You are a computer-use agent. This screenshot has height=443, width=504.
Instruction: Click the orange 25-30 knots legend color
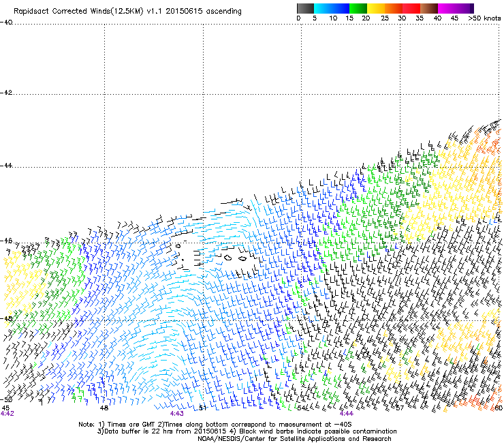tap(393, 8)
